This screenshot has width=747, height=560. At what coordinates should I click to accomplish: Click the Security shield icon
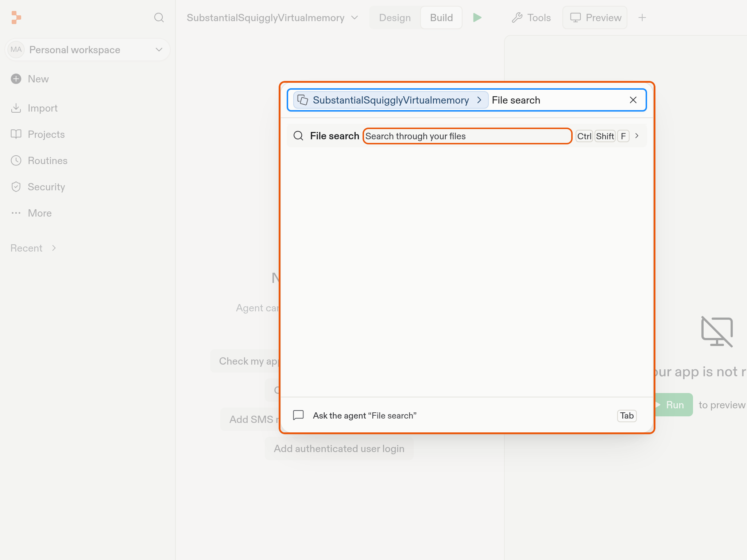[x=16, y=187]
